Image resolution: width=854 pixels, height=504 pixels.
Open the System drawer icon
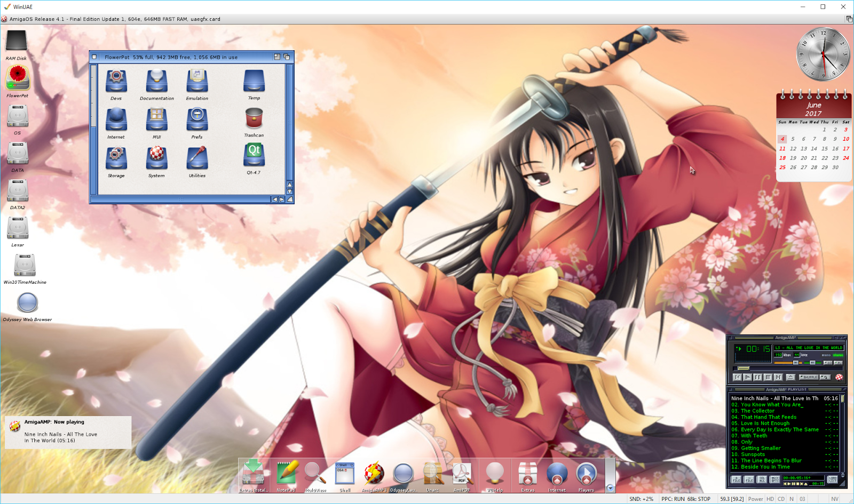[156, 161]
